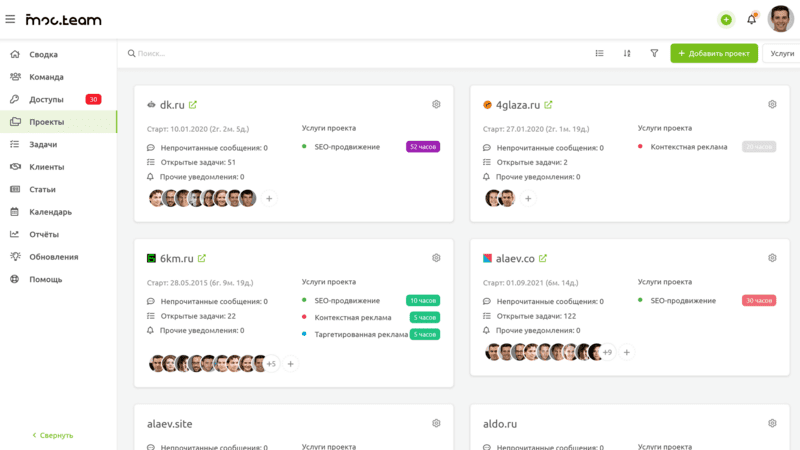The image size is (800, 450).
Task: Open the aldo.ru project title
Action: [x=500, y=424]
